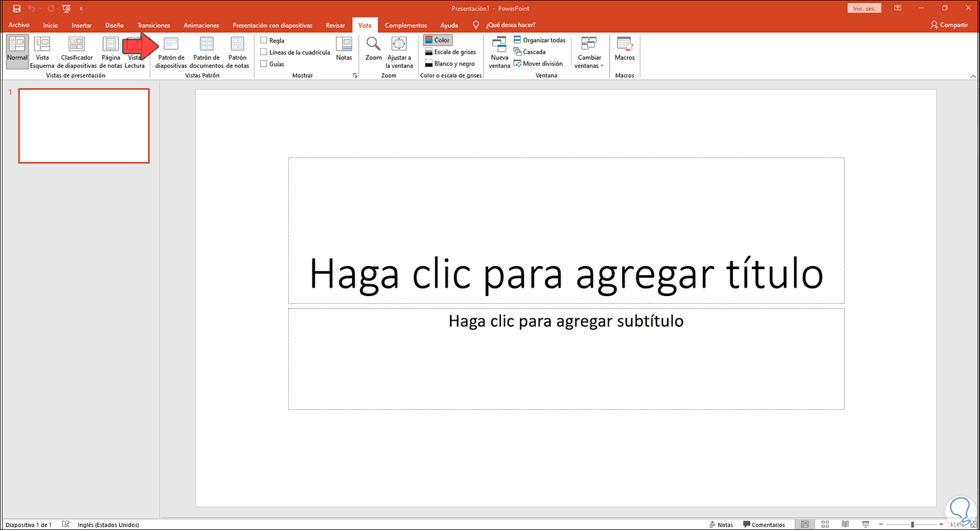980x530 pixels.
Task: Select the Color view mode
Action: click(437, 41)
